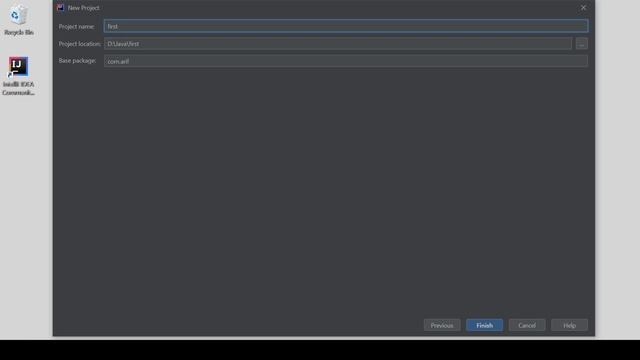The image size is (640, 360).
Task: Click the 'Base package:' label
Action: pos(78,60)
